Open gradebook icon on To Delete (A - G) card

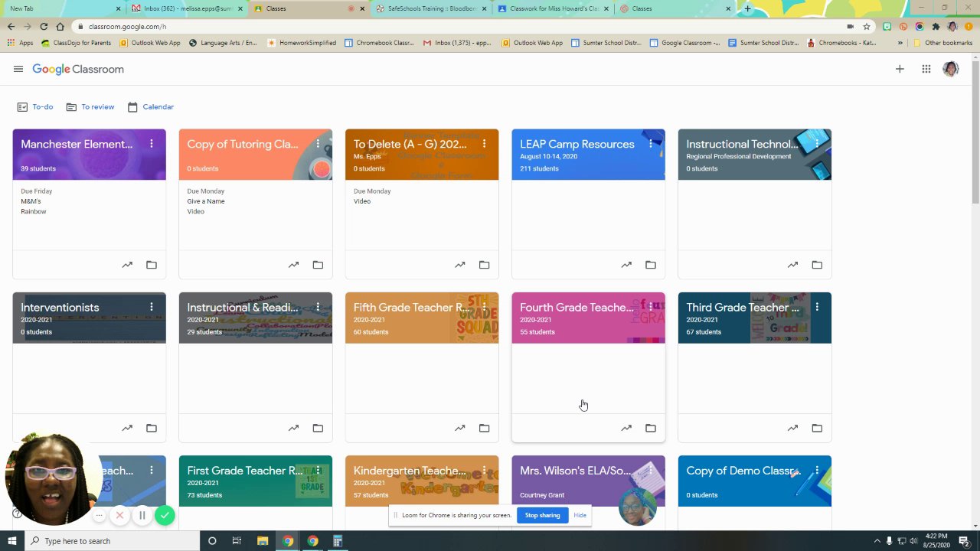[x=459, y=265]
